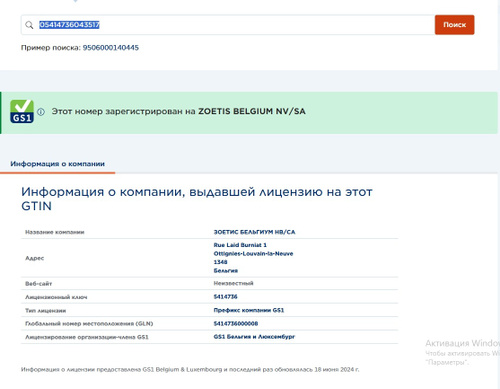Focus the GTIN search input field
500x389 pixels.
(228, 25)
